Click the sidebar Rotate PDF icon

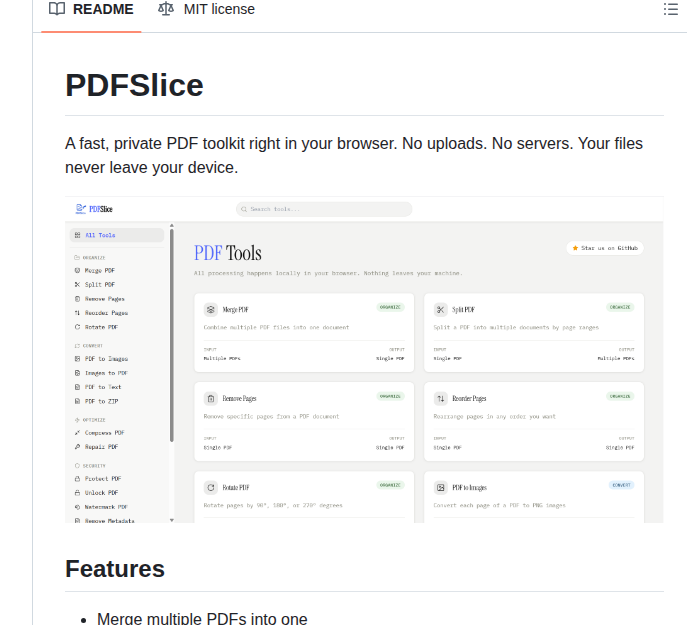point(78,327)
